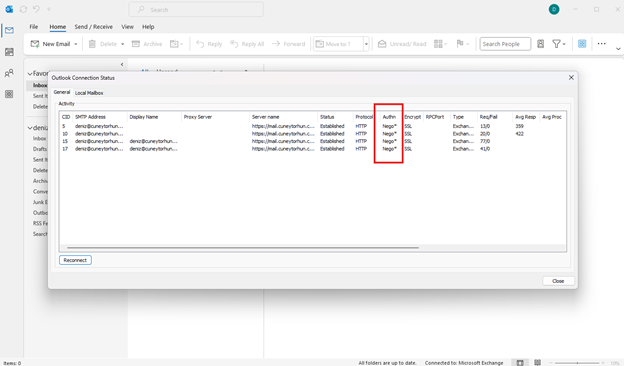Click the Undo arrow in title bar
This screenshot has width=624, height=366.
(x=36, y=9)
